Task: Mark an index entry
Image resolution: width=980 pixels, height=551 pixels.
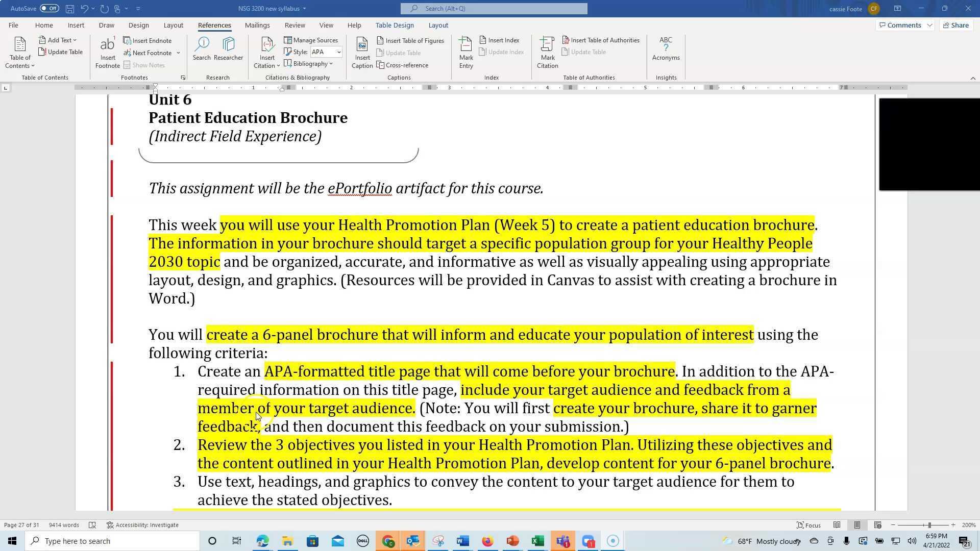Action: pyautogui.click(x=465, y=51)
